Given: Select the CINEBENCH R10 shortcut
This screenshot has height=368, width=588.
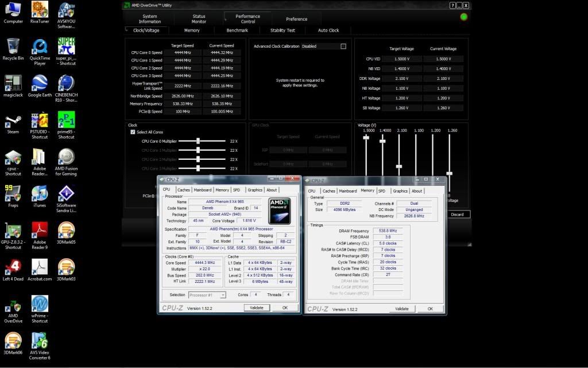Looking at the screenshot, I should pos(67,88).
